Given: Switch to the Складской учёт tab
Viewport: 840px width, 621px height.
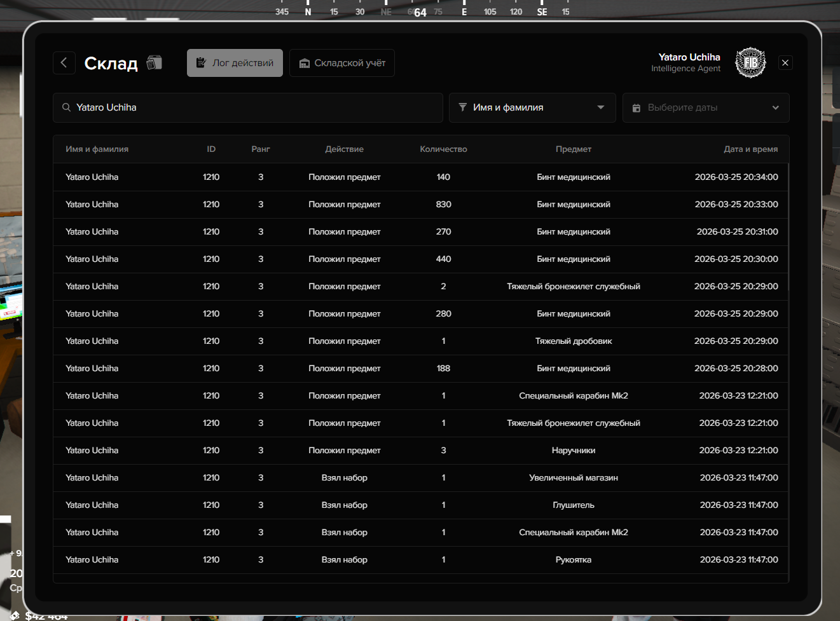Looking at the screenshot, I should pos(342,63).
